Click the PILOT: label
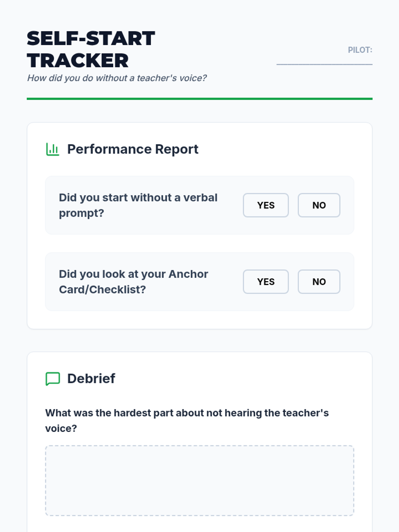The height and width of the screenshot is (532, 399). (x=360, y=50)
